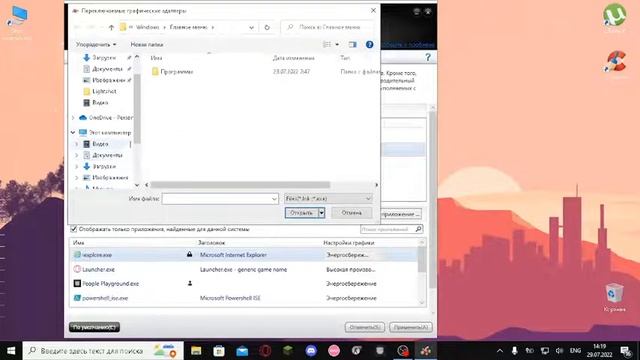Click Главное меню breadcrumb segment
Screen dimensions: 640x360
[x=188, y=27]
